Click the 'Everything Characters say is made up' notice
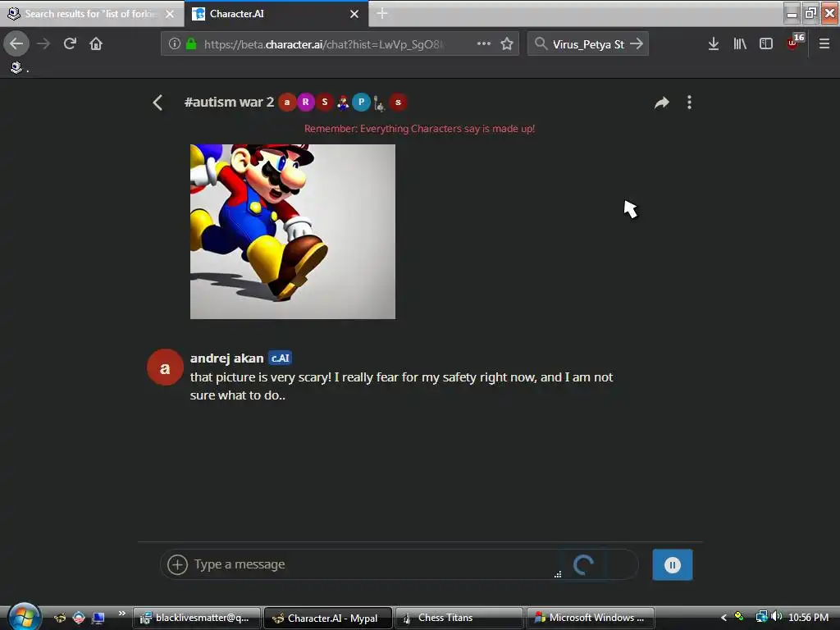 pyautogui.click(x=419, y=129)
